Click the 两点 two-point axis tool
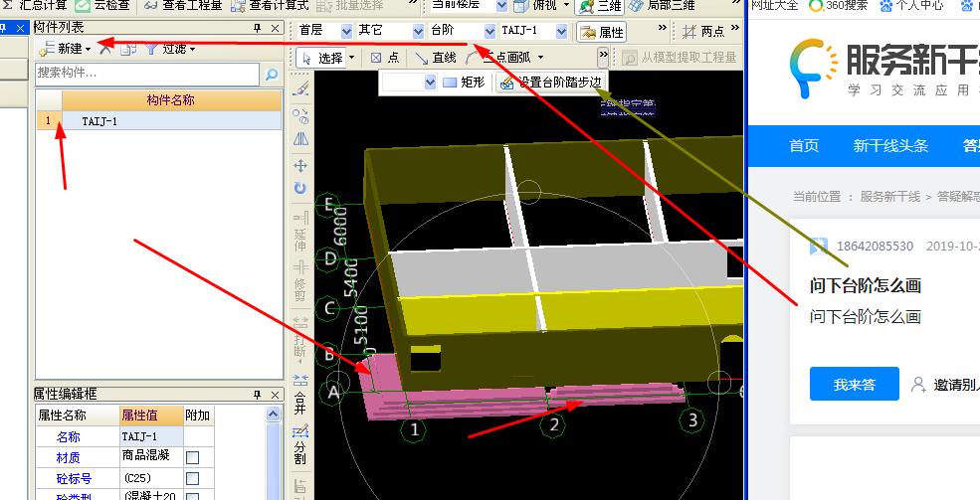This screenshot has height=500, width=980. tap(703, 31)
